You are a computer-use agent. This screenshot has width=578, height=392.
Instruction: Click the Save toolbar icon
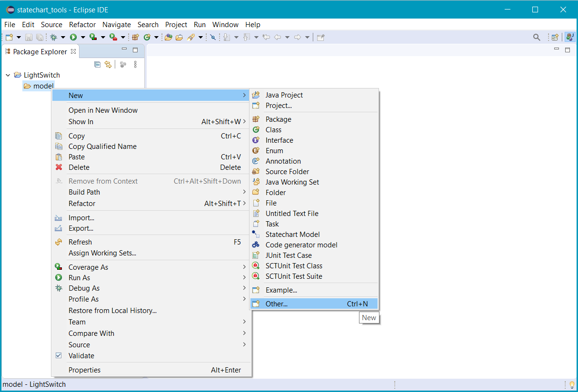[x=29, y=37]
